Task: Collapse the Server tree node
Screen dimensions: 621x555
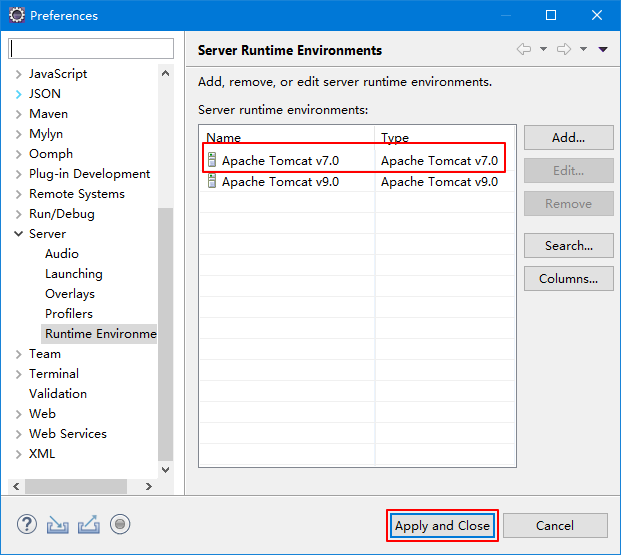Action: (18, 234)
